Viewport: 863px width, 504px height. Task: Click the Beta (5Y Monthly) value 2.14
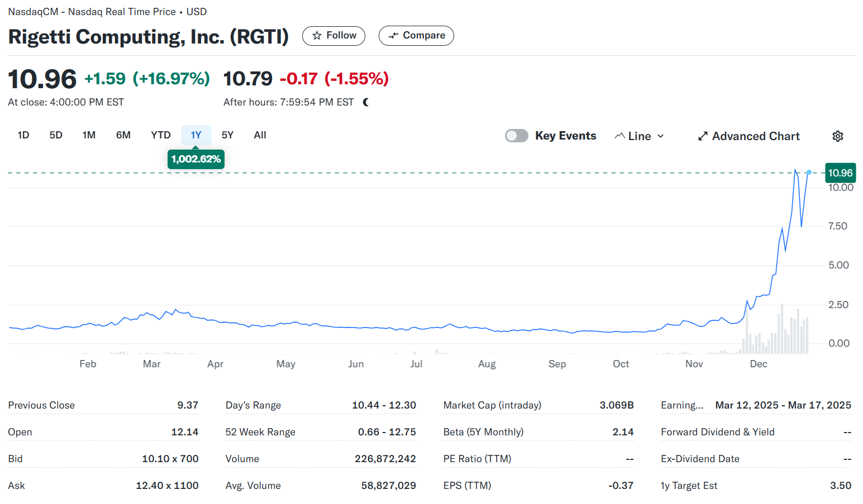(623, 432)
